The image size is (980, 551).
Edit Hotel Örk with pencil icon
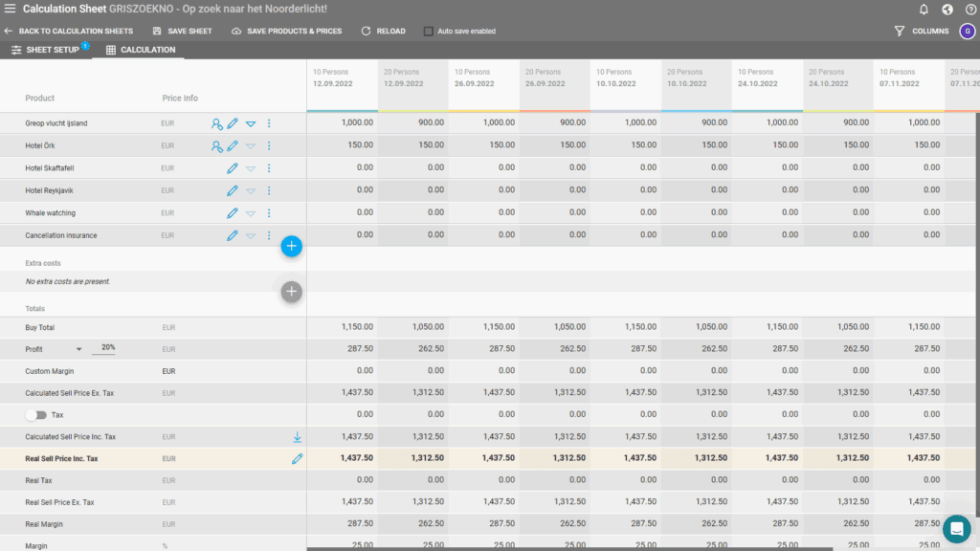click(233, 145)
